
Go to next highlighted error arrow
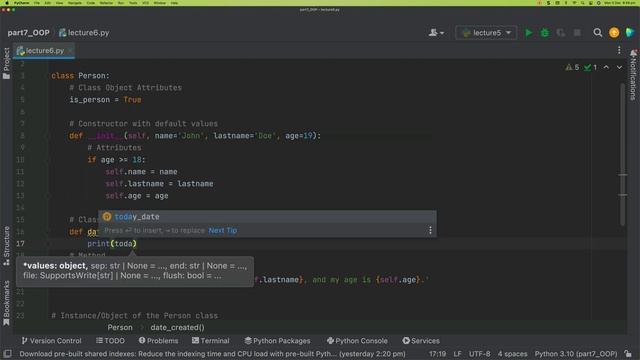(619, 67)
